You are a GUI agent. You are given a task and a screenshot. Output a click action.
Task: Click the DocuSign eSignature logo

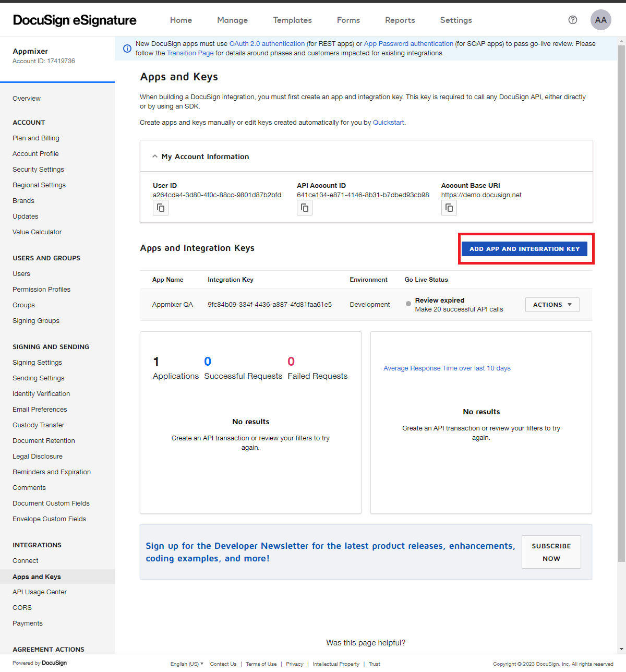pyautogui.click(x=75, y=20)
